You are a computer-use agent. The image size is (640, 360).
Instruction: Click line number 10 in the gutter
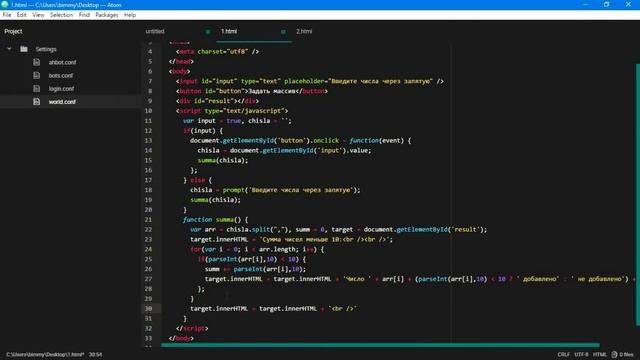(x=148, y=111)
